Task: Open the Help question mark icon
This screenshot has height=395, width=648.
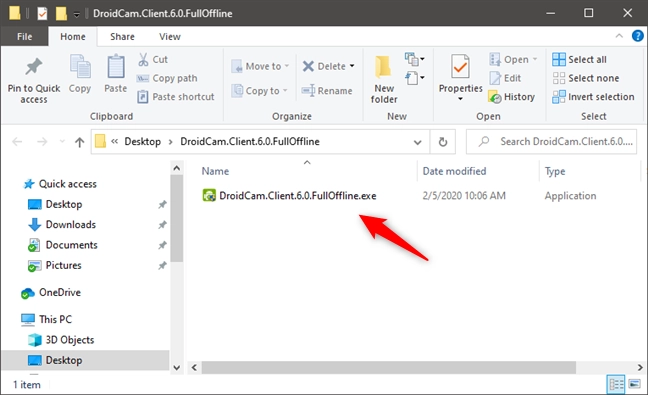Action: coord(637,36)
